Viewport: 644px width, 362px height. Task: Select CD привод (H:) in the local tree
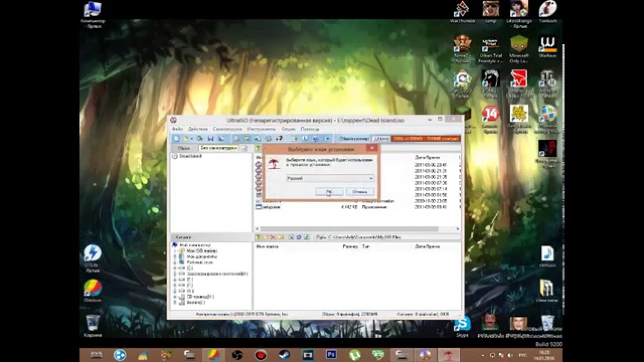pyautogui.click(x=200, y=297)
